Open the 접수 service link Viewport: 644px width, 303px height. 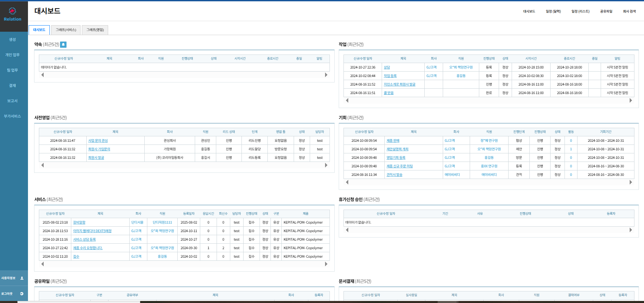pos(76,257)
